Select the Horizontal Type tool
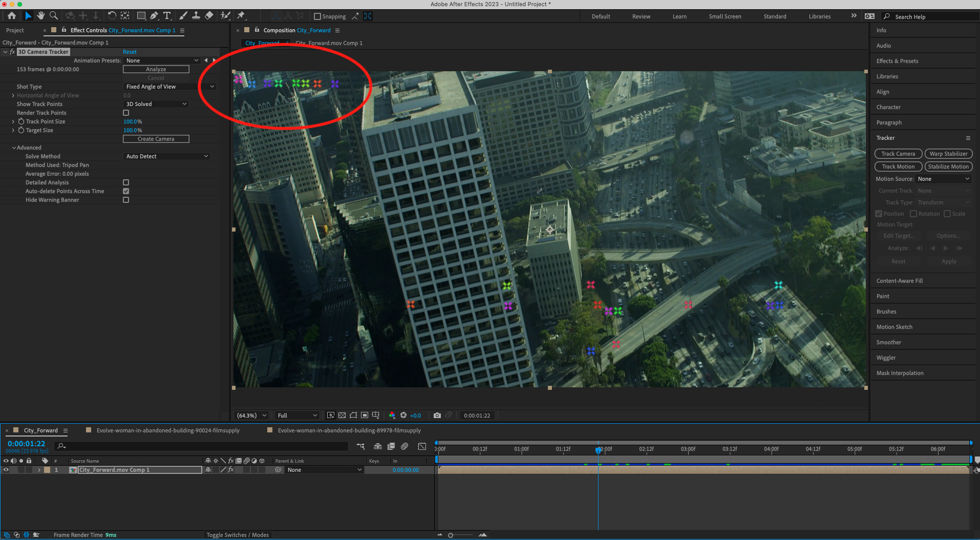The width and height of the screenshot is (980, 540). click(167, 16)
